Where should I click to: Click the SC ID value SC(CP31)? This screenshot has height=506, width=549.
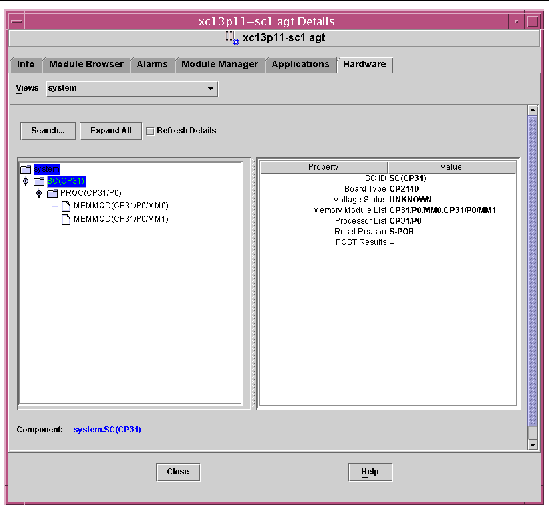coord(408,178)
